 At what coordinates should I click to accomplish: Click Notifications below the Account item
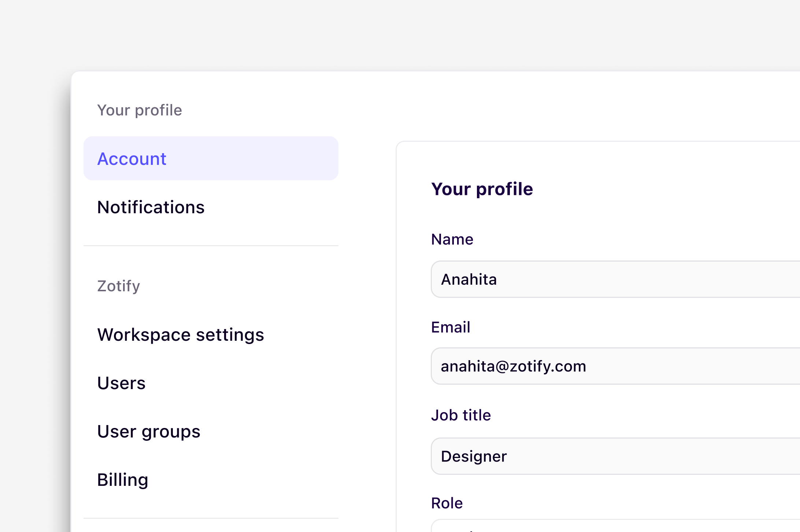[x=151, y=207]
